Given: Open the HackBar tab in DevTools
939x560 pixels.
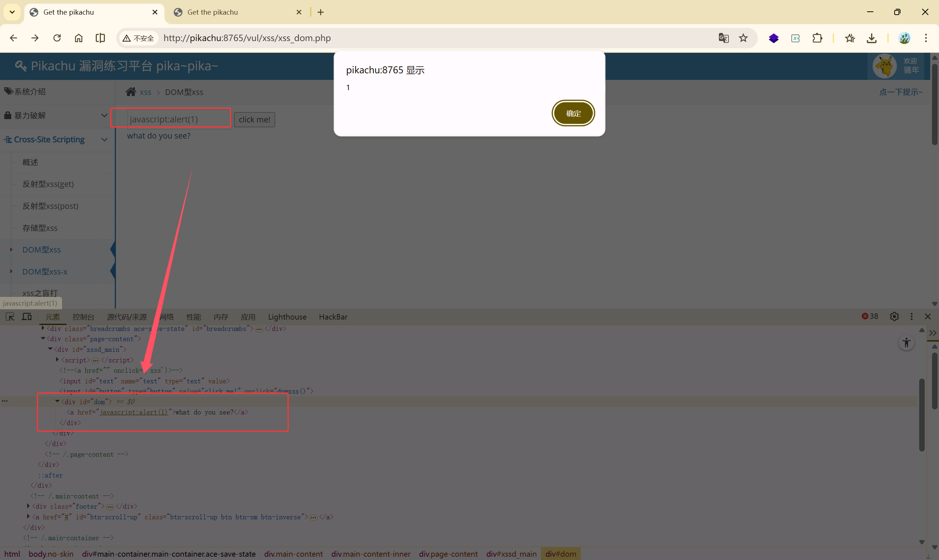Looking at the screenshot, I should click(x=333, y=317).
